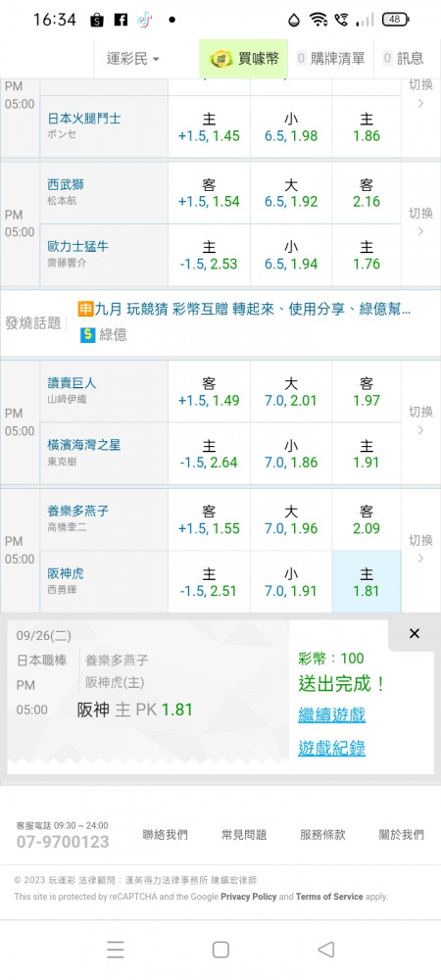Switch view with 切換 for 讀賣巨人 game
Image resolution: width=441 pixels, height=980 pixels.
click(x=420, y=420)
